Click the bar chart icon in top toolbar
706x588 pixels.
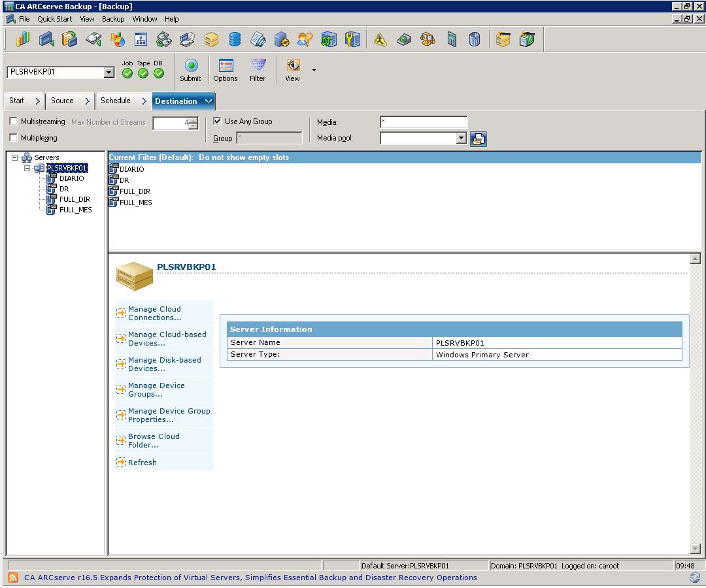point(23,40)
